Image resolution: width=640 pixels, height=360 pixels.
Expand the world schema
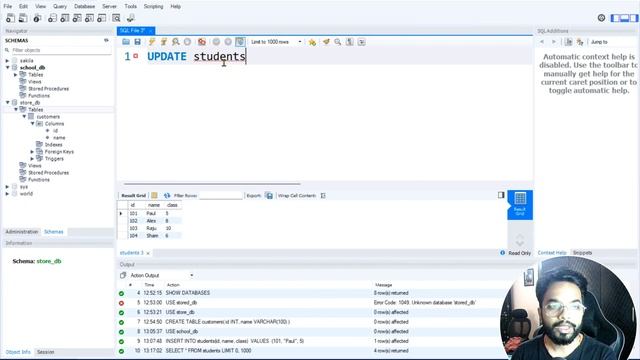coord(7,194)
